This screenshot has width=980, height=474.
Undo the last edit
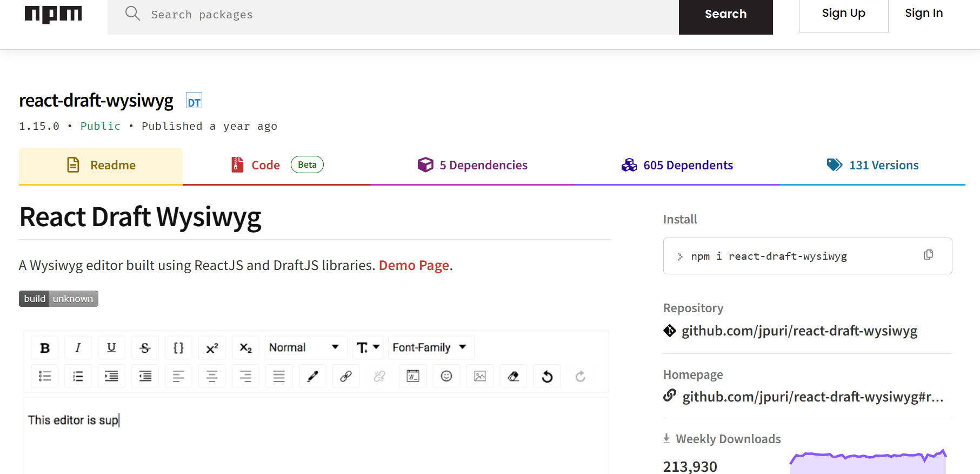pyautogui.click(x=547, y=376)
